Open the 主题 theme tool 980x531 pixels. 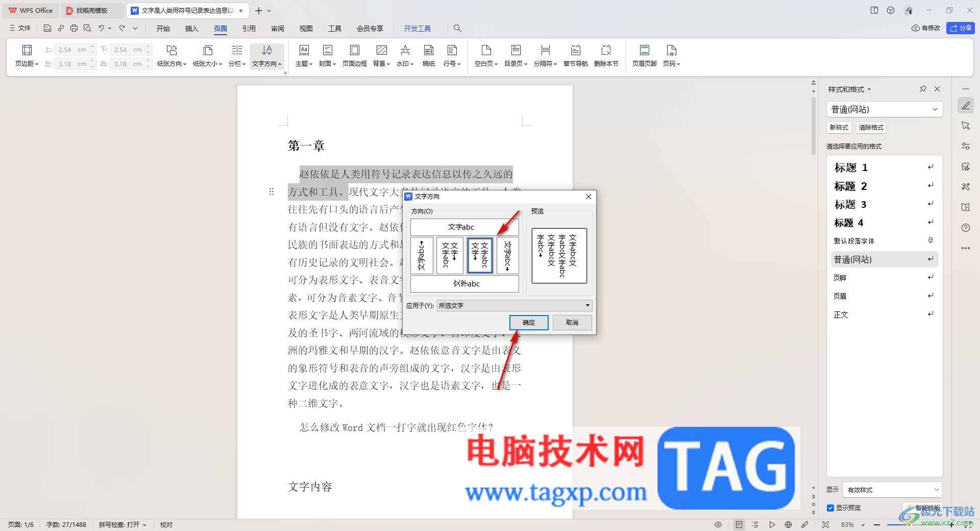(x=304, y=56)
